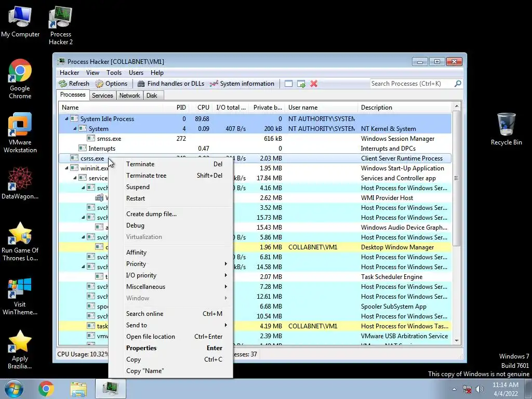This screenshot has width=532, height=399.
Task: Click the search magnifier icon
Action: point(458,83)
